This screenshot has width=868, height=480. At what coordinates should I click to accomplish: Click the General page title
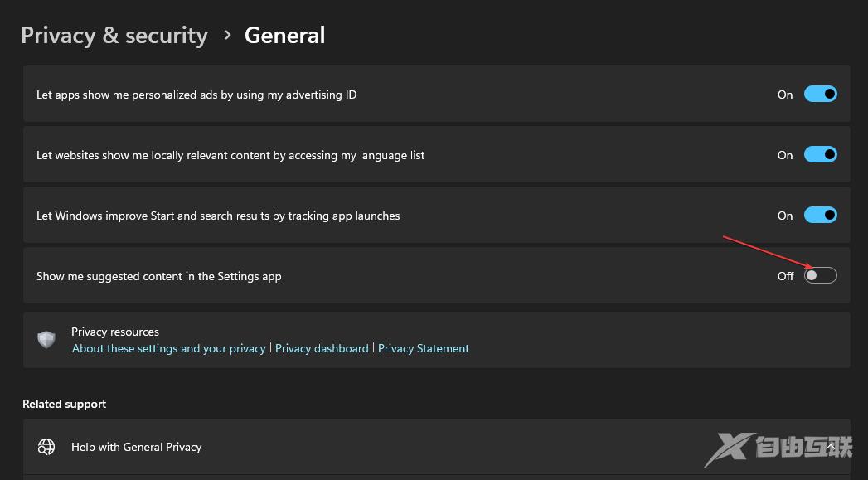tap(285, 36)
